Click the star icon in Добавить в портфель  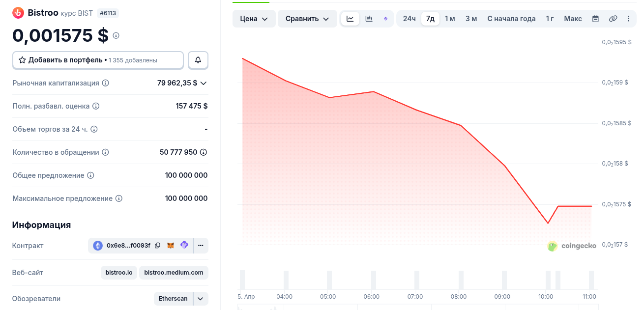click(22, 60)
